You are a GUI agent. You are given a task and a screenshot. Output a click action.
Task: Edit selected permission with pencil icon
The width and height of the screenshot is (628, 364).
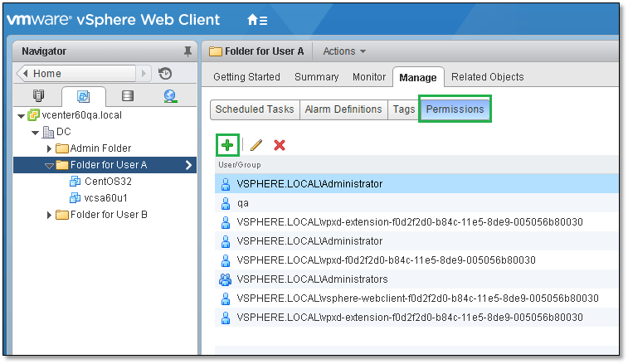256,145
